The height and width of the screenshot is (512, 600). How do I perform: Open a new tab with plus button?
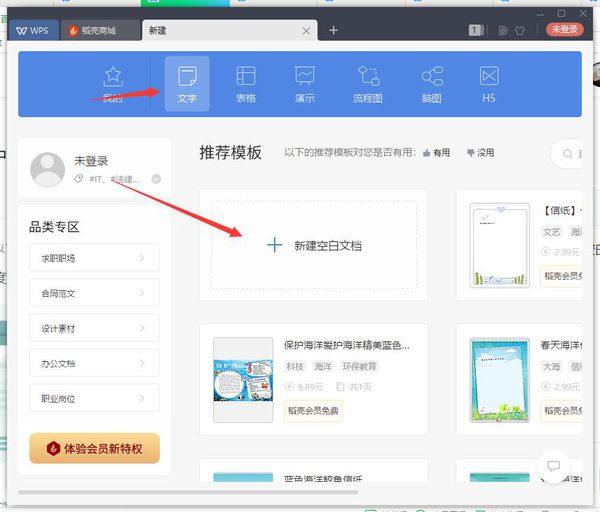point(333,30)
